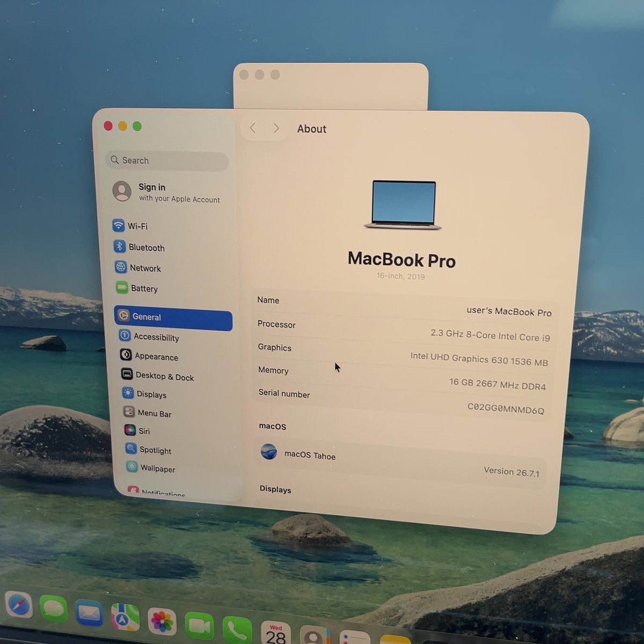Open Bluetooth settings in the sidebar
The image size is (644, 644).
[x=139, y=247]
